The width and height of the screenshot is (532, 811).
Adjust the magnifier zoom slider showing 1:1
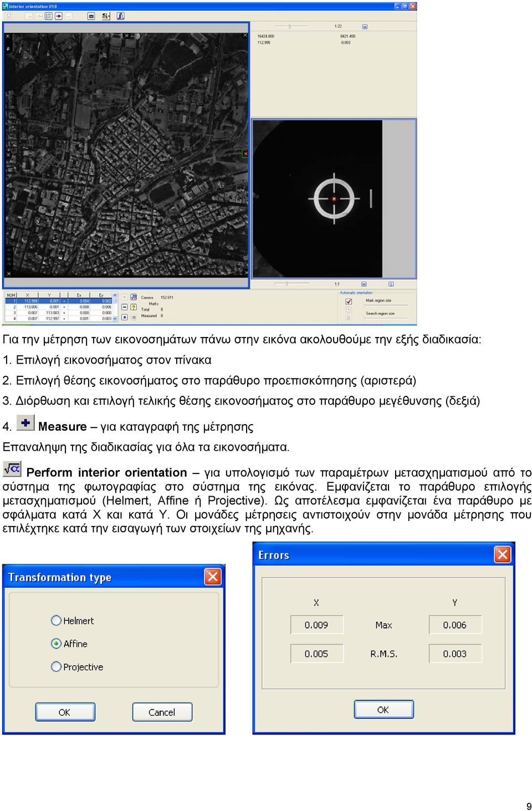(x=290, y=283)
